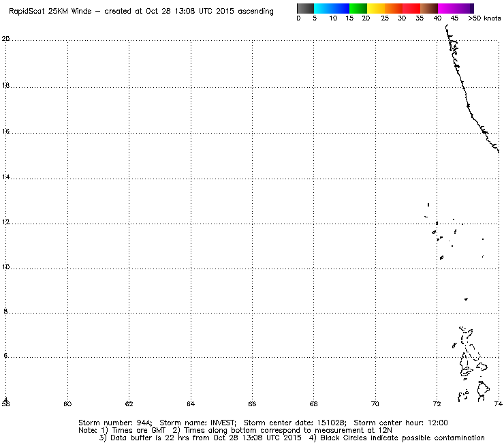Click the gray 0-5 knots legend color
Screen dimensions: 504x443
(305, 8)
